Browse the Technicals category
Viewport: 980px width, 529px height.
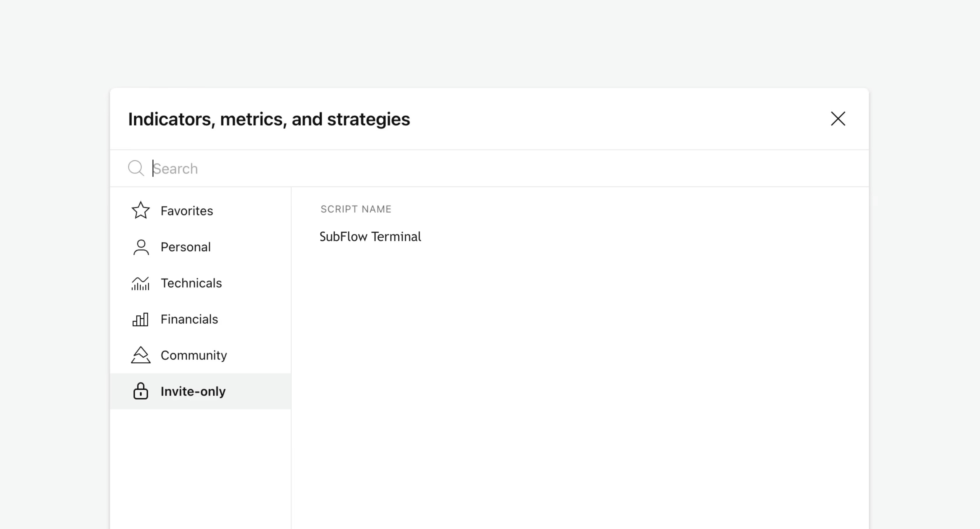[191, 283]
